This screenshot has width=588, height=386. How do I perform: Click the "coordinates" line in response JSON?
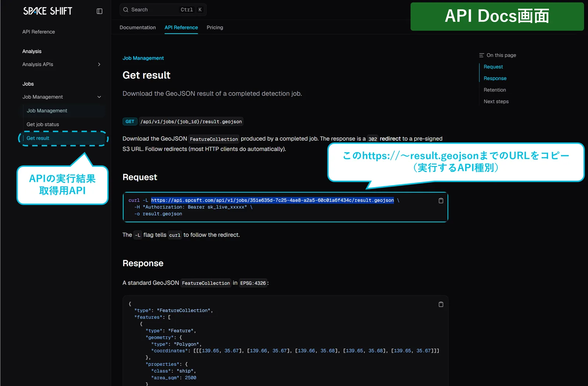click(x=295, y=351)
